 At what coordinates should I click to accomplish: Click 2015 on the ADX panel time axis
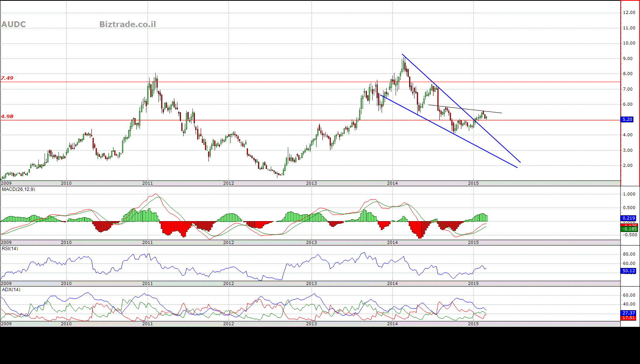point(473,324)
